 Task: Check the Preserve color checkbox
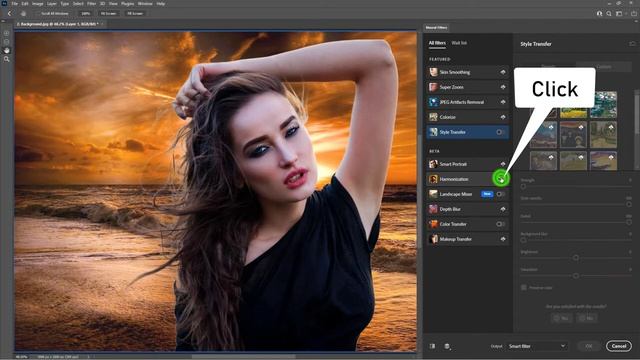tap(524, 288)
